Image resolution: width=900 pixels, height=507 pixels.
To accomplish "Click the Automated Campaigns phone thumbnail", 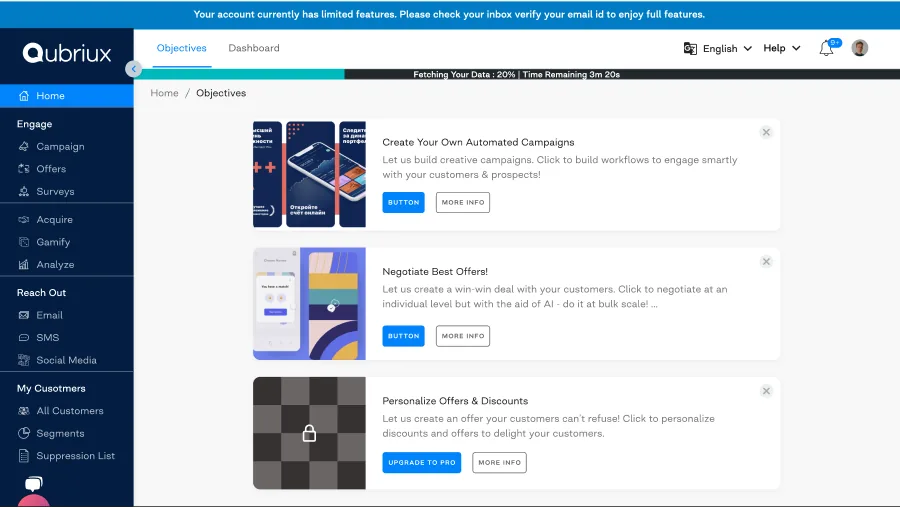I will pos(309,174).
